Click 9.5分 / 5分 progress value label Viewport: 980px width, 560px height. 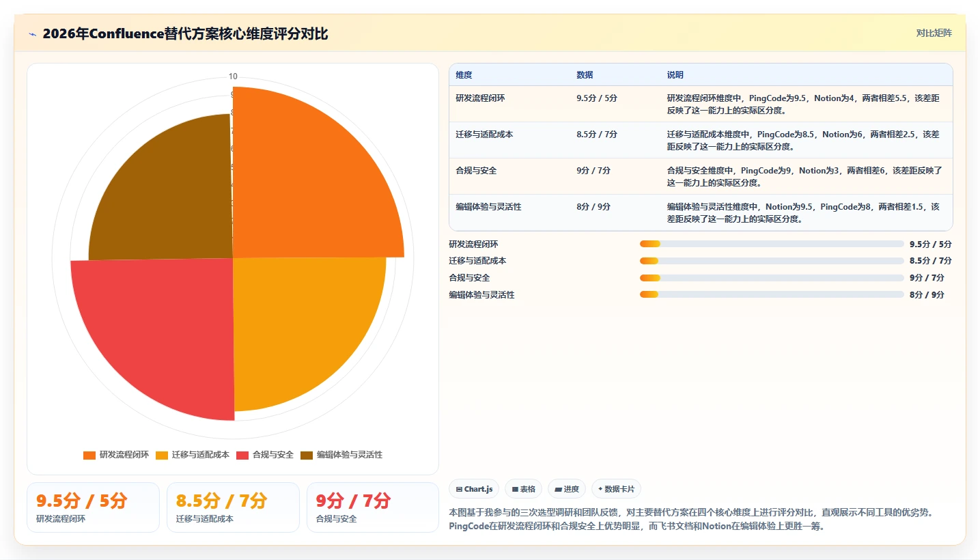[x=931, y=244]
